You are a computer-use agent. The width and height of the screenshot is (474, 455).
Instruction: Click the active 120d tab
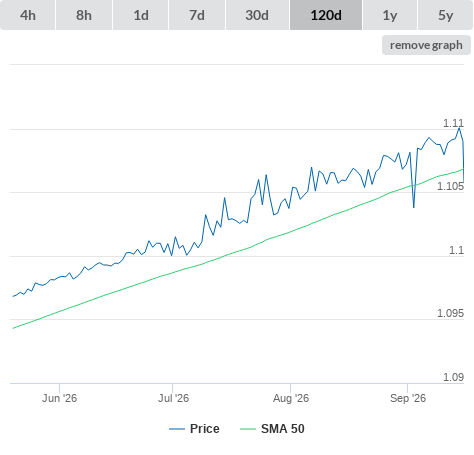click(326, 15)
